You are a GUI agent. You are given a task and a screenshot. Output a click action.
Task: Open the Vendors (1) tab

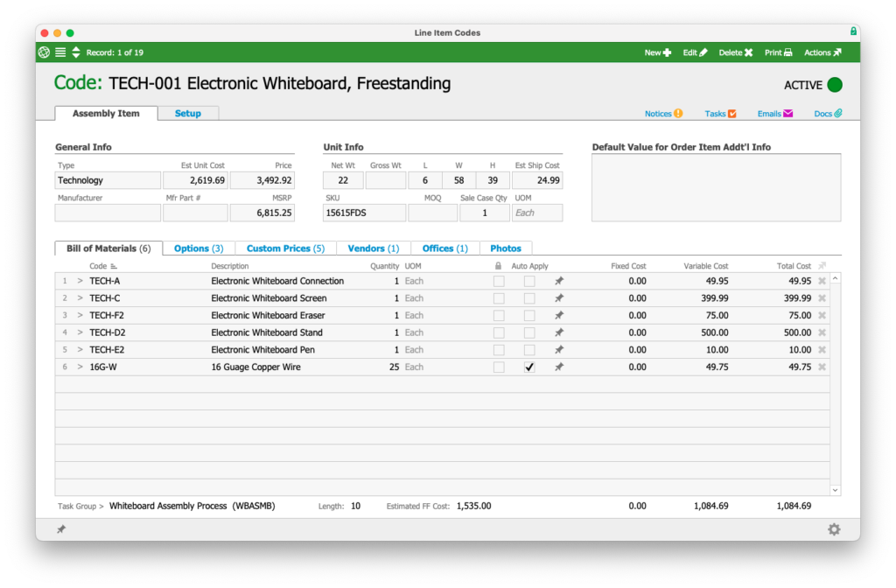(x=373, y=248)
